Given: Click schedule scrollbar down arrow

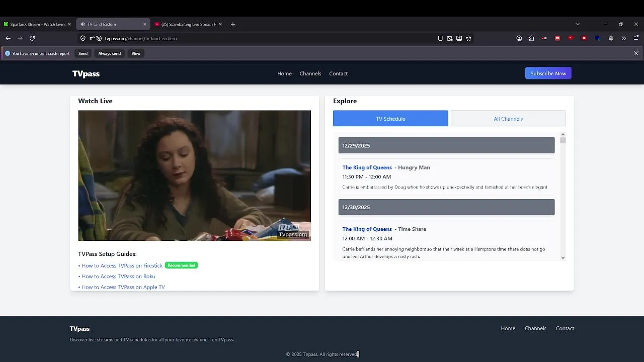Looking at the screenshot, I should tap(563, 257).
